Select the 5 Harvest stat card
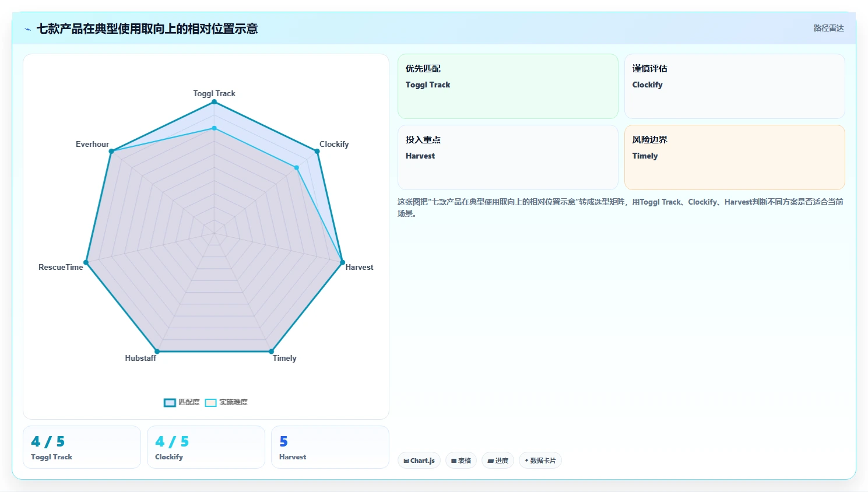 point(330,447)
